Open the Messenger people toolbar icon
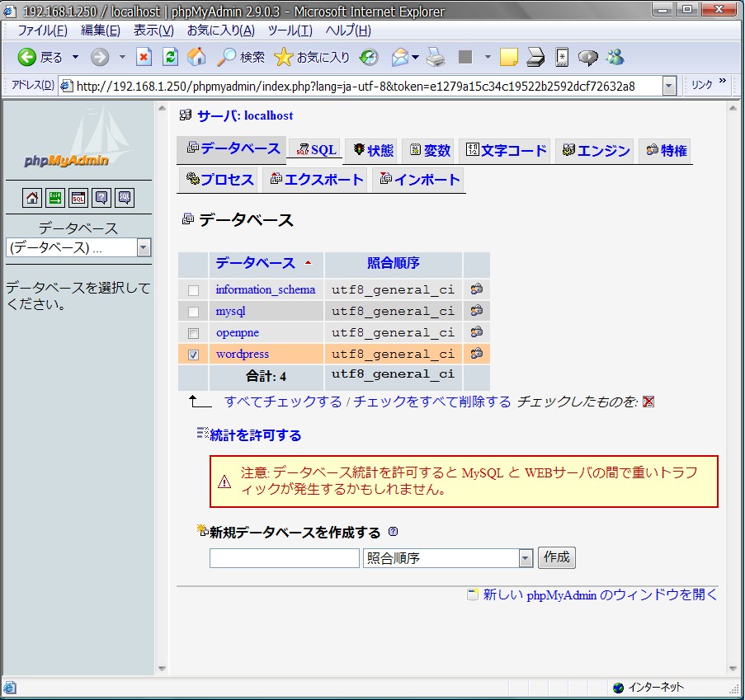The height and width of the screenshot is (700, 745). [615, 57]
